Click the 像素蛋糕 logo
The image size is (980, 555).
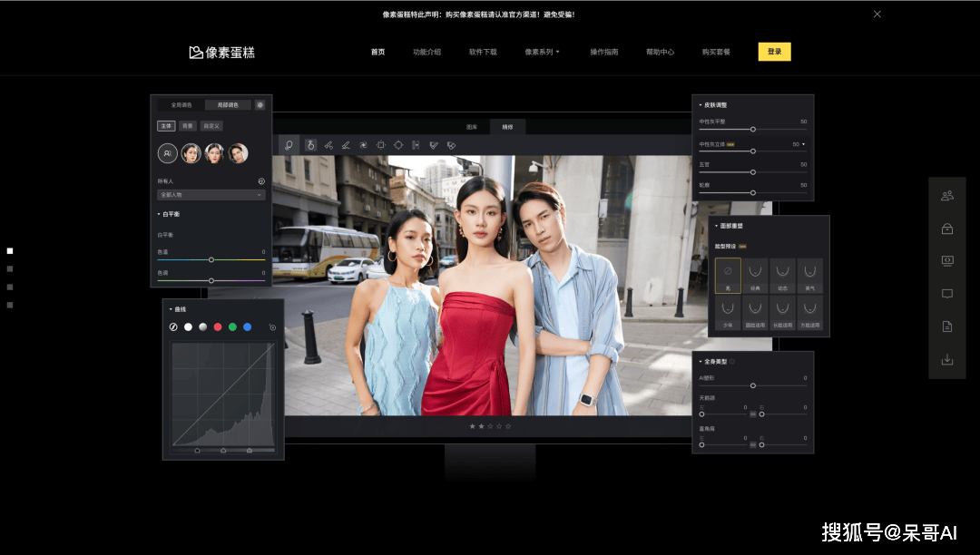point(222,53)
